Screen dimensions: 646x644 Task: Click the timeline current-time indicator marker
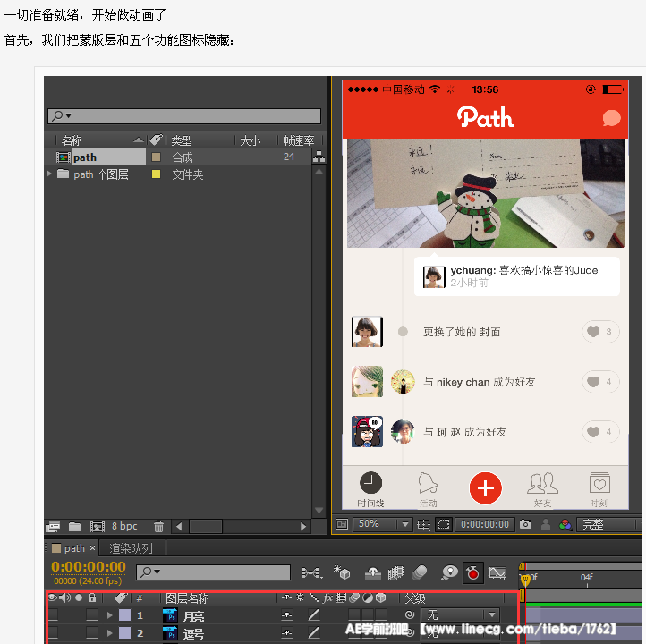525,580
